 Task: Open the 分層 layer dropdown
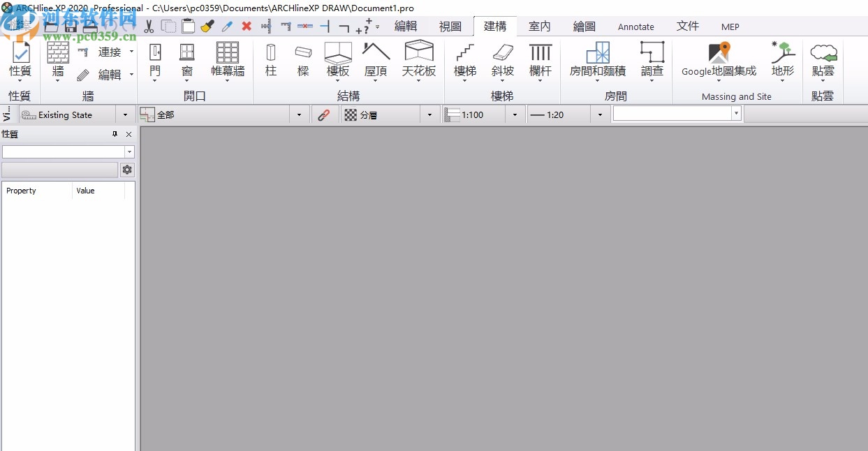429,115
